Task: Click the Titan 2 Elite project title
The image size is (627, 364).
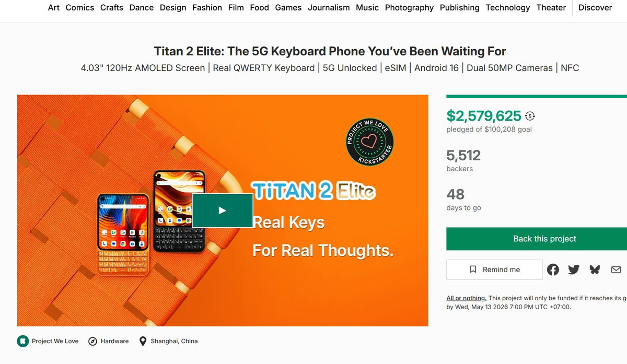Action: (x=330, y=51)
